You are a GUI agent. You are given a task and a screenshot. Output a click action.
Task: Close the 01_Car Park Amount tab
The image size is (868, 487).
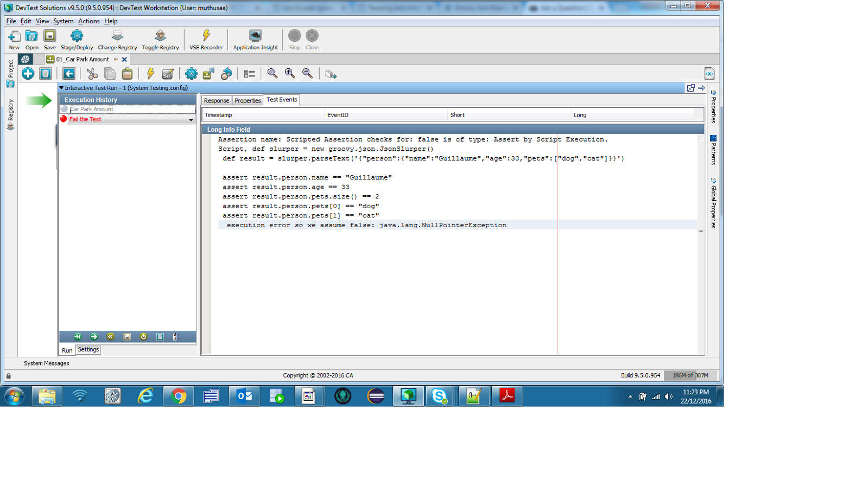[124, 60]
